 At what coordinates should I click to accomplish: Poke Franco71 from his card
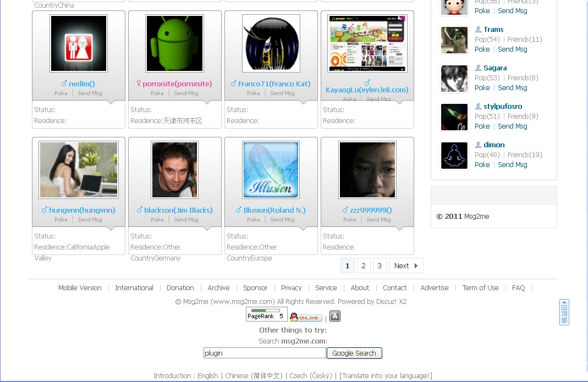point(253,93)
